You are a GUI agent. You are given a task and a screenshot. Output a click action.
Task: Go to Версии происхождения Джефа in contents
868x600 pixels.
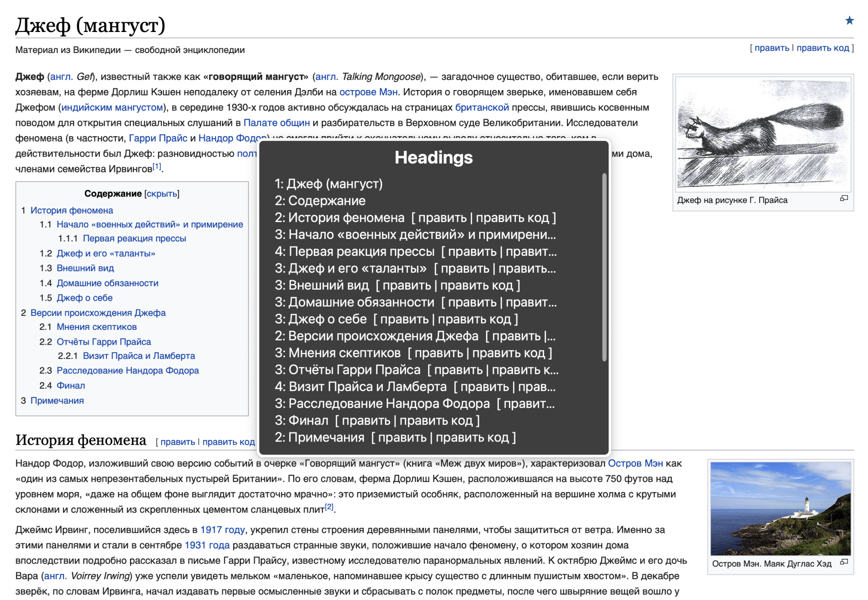click(x=98, y=313)
